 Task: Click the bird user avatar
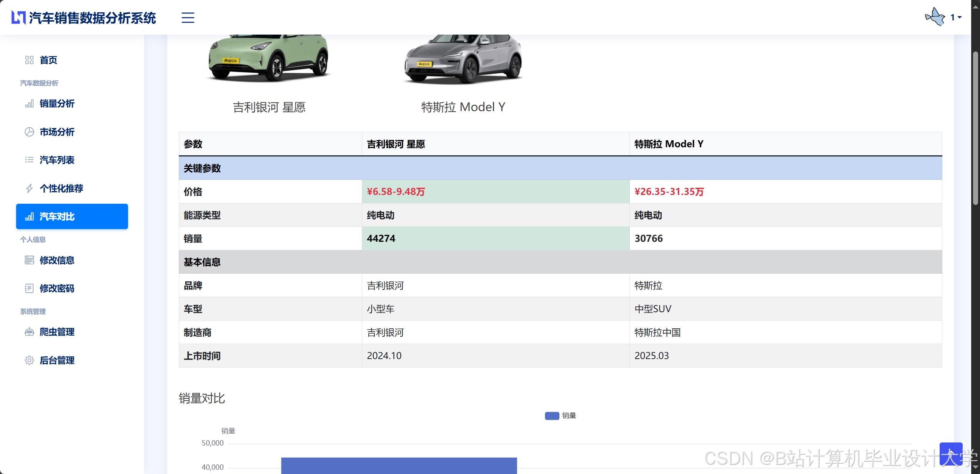click(935, 17)
